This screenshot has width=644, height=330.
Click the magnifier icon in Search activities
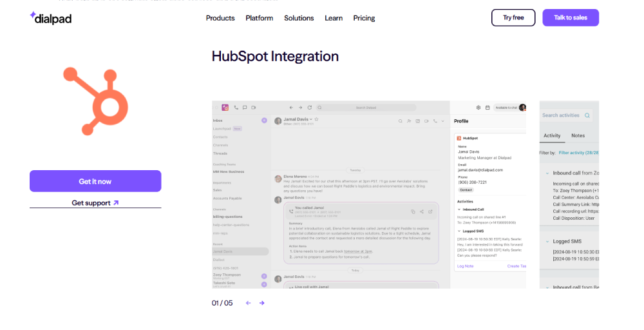point(587,115)
